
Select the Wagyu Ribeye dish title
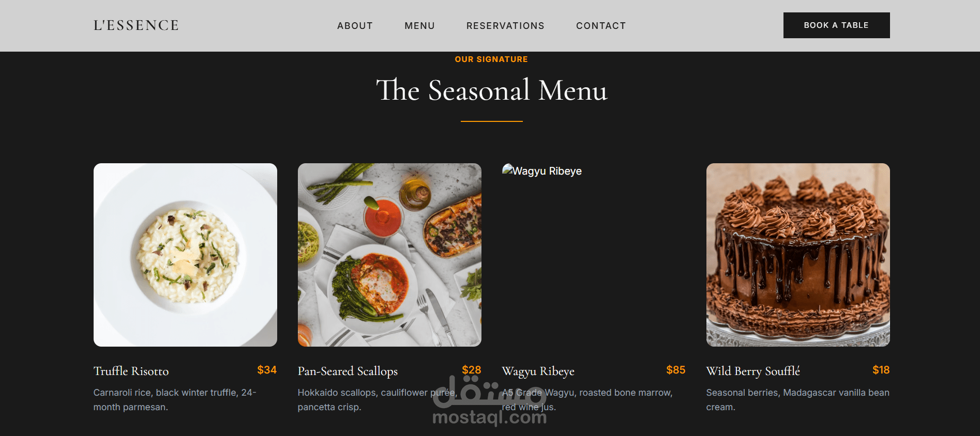pyautogui.click(x=538, y=371)
